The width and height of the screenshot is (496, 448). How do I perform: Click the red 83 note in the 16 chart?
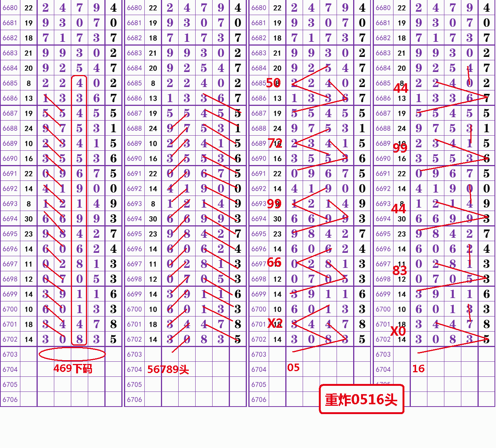tap(400, 270)
